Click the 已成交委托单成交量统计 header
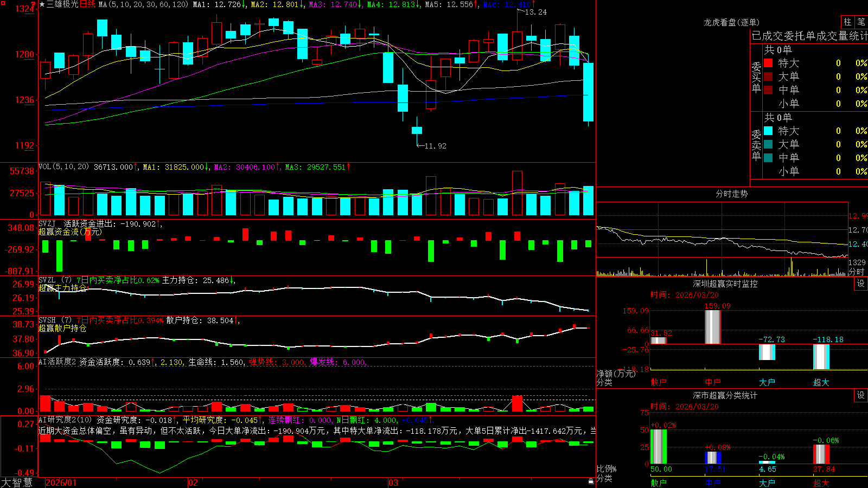 click(x=809, y=36)
